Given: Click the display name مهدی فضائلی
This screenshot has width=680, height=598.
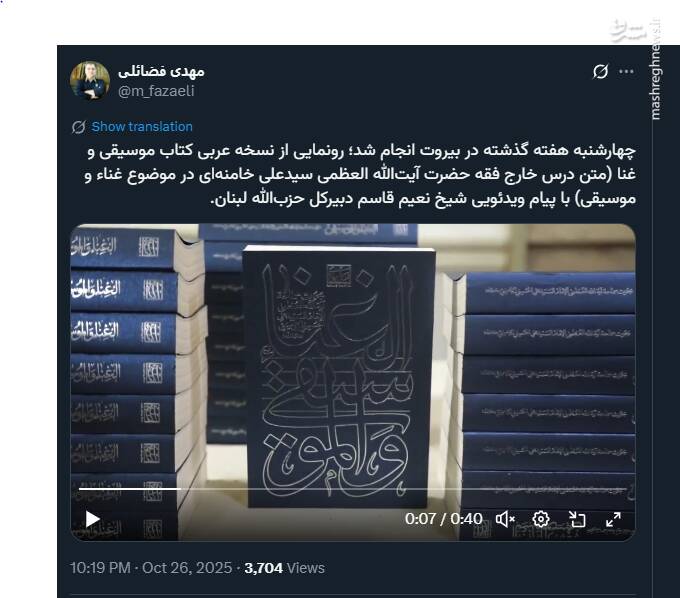Looking at the screenshot, I should point(161,72).
